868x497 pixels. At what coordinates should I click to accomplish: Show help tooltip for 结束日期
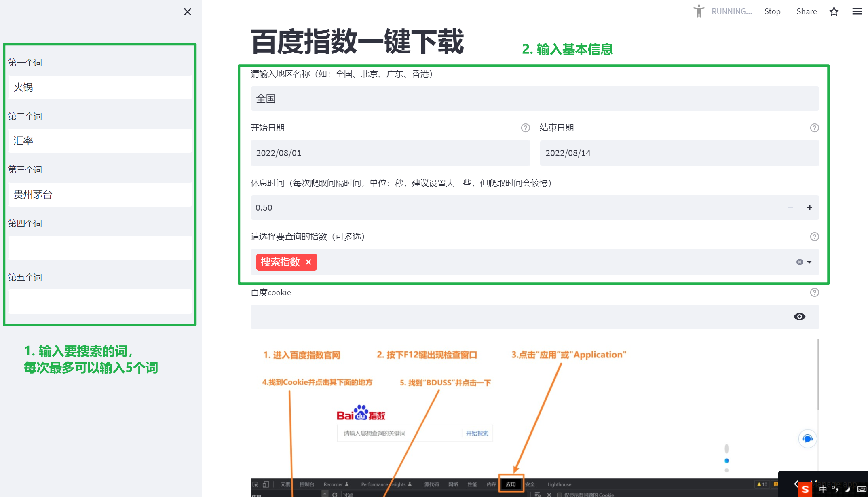click(814, 128)
